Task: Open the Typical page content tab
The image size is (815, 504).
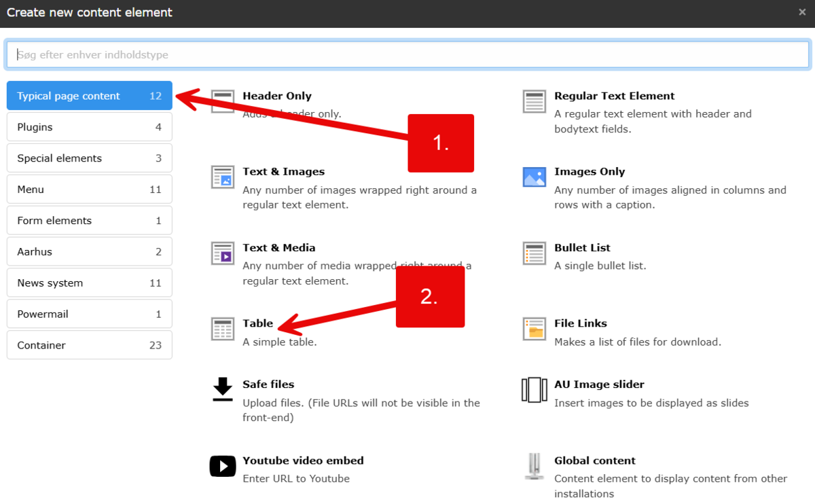Action: pos(89,96)
